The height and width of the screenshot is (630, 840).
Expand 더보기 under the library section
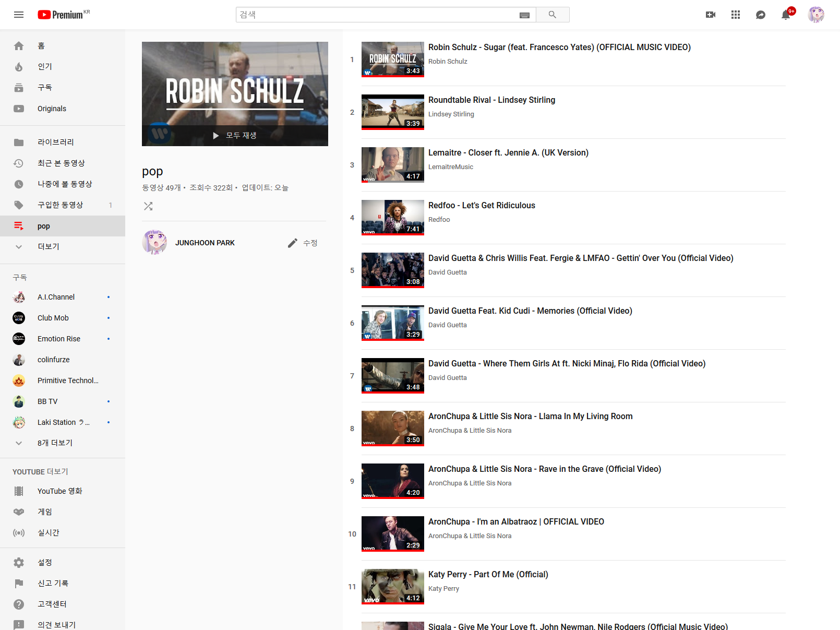(x=48, y=247)
